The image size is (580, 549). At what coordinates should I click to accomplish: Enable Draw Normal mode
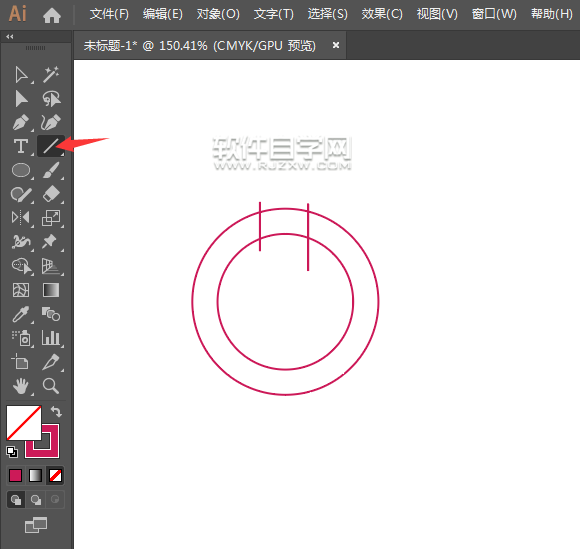point(16,500)
